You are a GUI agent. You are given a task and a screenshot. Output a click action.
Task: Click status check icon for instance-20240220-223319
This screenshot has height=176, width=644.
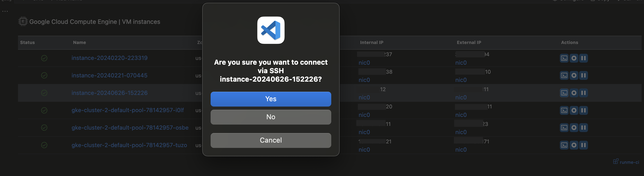click(x=44, y=58)
